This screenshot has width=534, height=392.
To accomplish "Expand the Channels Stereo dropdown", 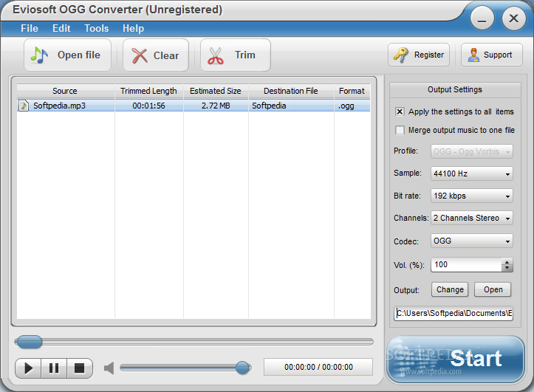I will tap(472, 218).
